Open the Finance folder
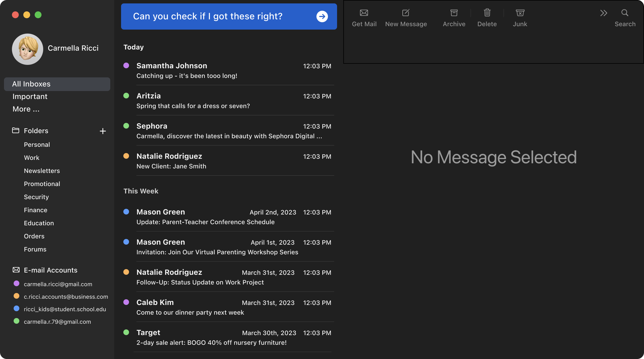Screen dimensions: 644x359 pyautogui.click(x=36, y=210)
